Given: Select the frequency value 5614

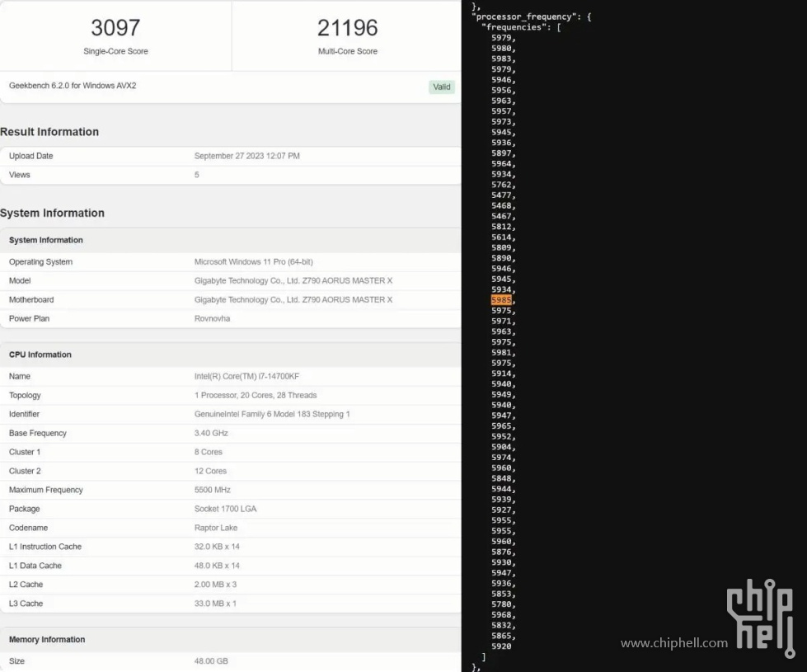Looking at the screenshot, I should [x=501, y=237].
